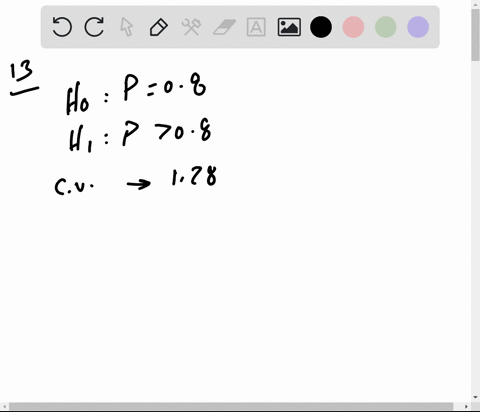This screenshot has width=480, height=412.
Task: Click the undo arrow icon
Action: pyautogui.click(x=62, y=27)
